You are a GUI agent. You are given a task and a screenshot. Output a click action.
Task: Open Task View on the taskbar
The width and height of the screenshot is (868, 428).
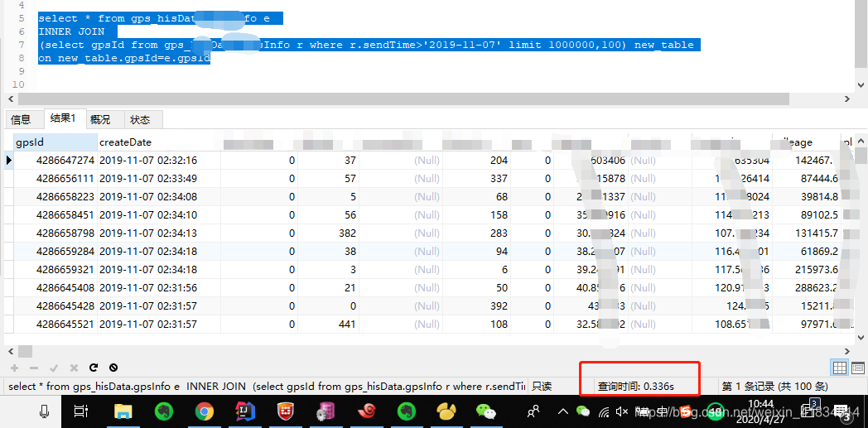(x=81, y=411)
